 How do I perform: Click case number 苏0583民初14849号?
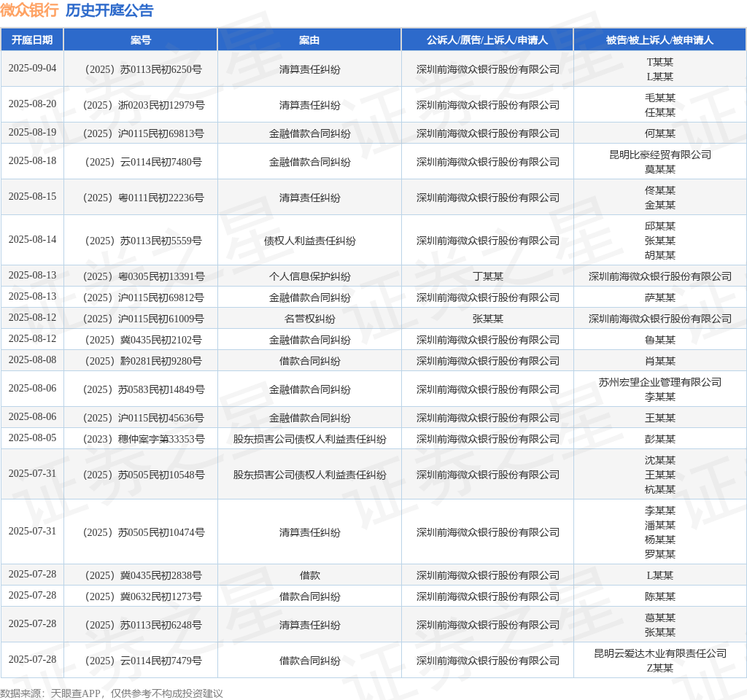[143, 389]
